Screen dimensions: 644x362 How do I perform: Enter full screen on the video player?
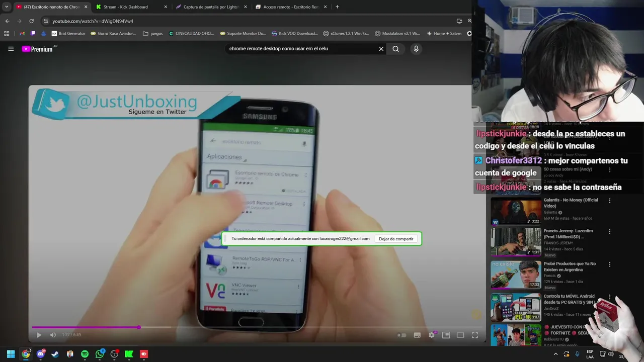pyautogui.click(x=474, y=335)
